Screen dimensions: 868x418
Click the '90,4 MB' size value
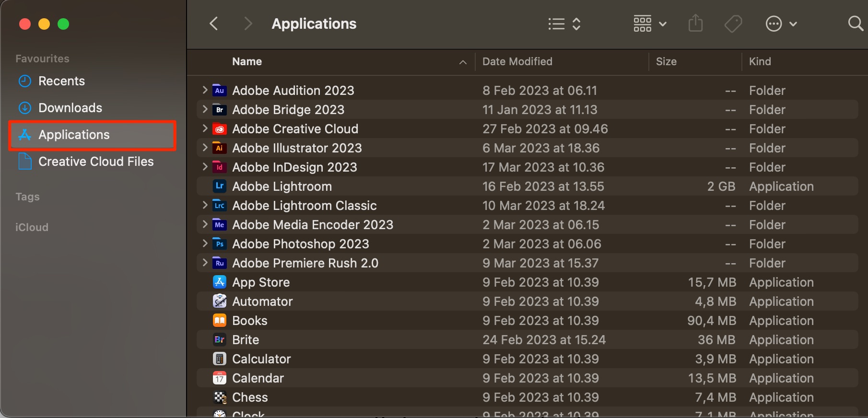point(712,321)
